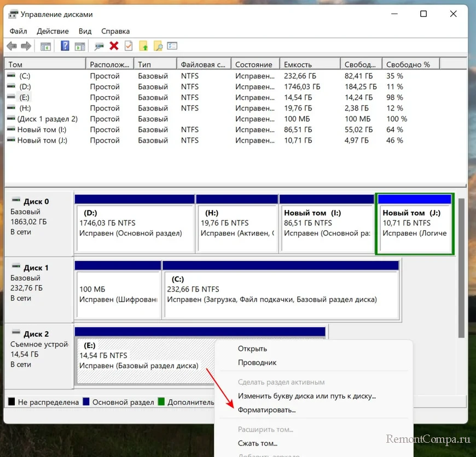This screenshot has width=476, height=457.
Task: Sort the list by Файловая система column
Action: (203, 65)
